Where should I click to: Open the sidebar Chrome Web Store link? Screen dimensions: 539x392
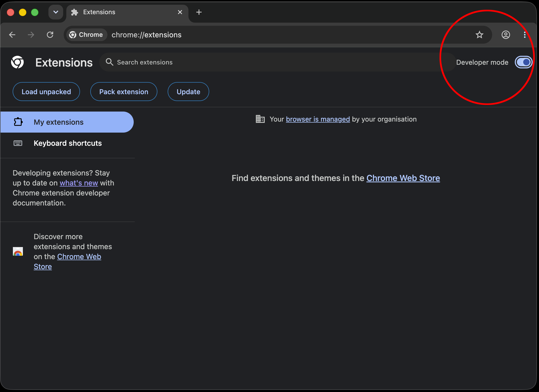click(67, 262)
